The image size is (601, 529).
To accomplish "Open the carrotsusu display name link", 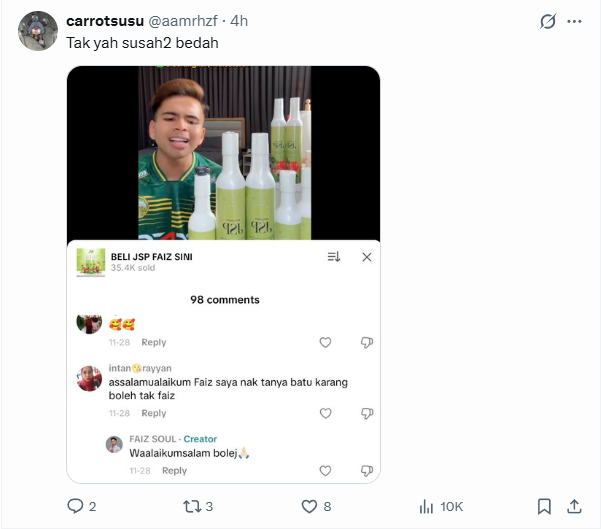I will click(x=104, y=20).
